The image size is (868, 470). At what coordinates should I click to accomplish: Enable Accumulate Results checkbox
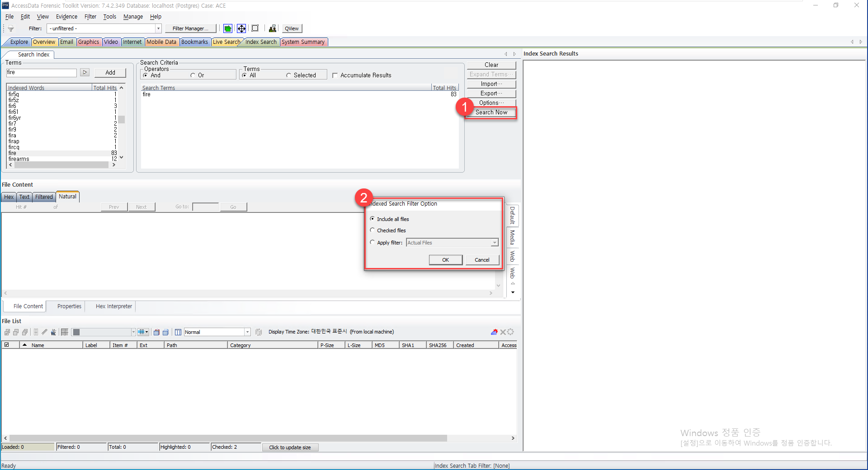tap(335, 75)
